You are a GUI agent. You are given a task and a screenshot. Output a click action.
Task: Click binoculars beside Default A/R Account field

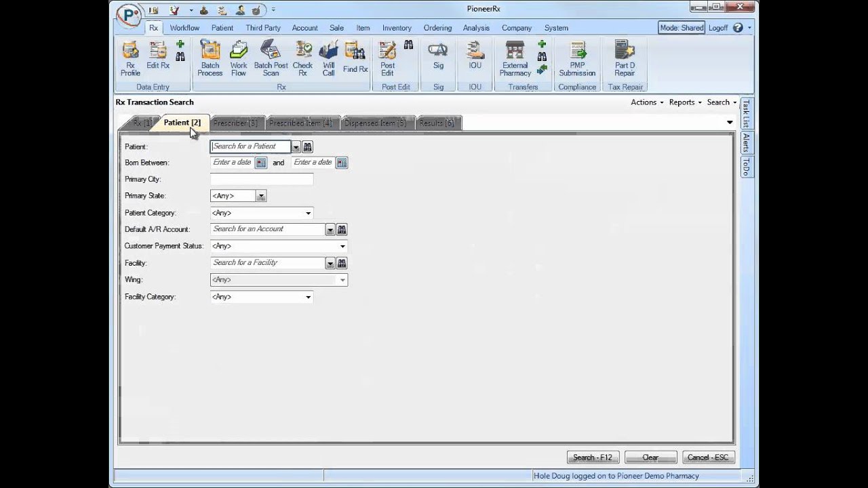[x=342, y=230]
